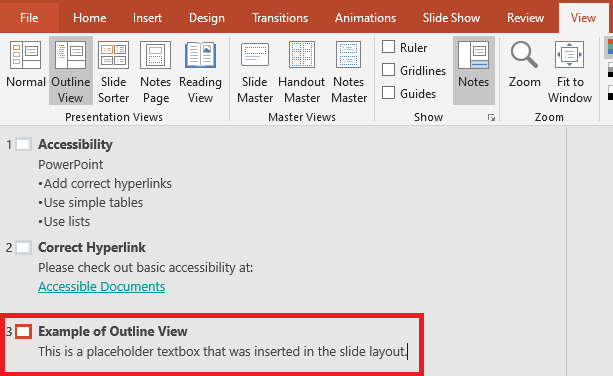Screen dimensions: 613x376
Task: Fit slide to window
Action: 570,72
